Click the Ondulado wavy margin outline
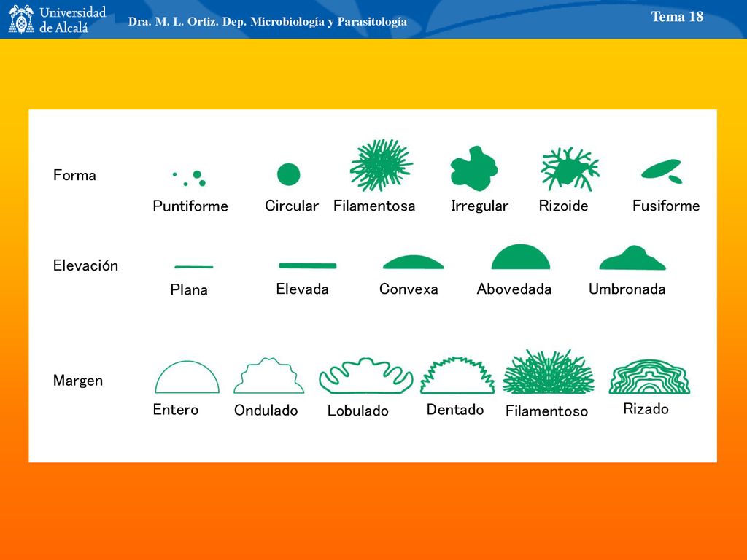Screen dimensions: 747x560 pos(268,376)
